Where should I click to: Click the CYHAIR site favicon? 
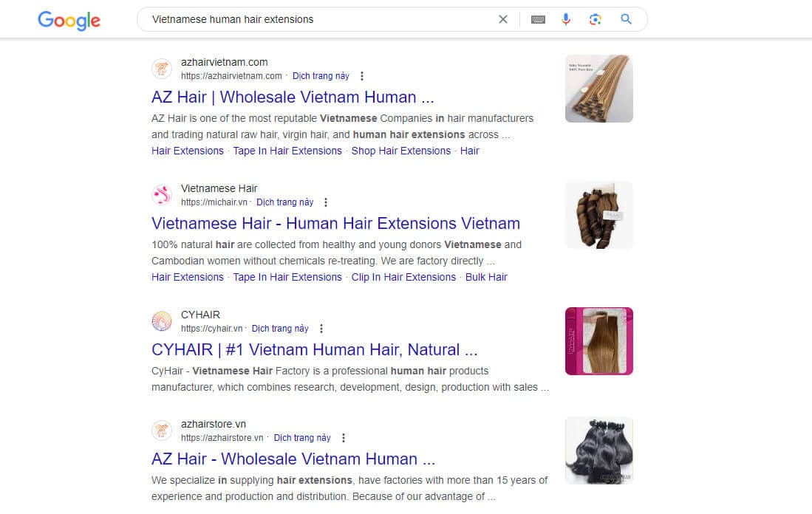coord(162,321)
